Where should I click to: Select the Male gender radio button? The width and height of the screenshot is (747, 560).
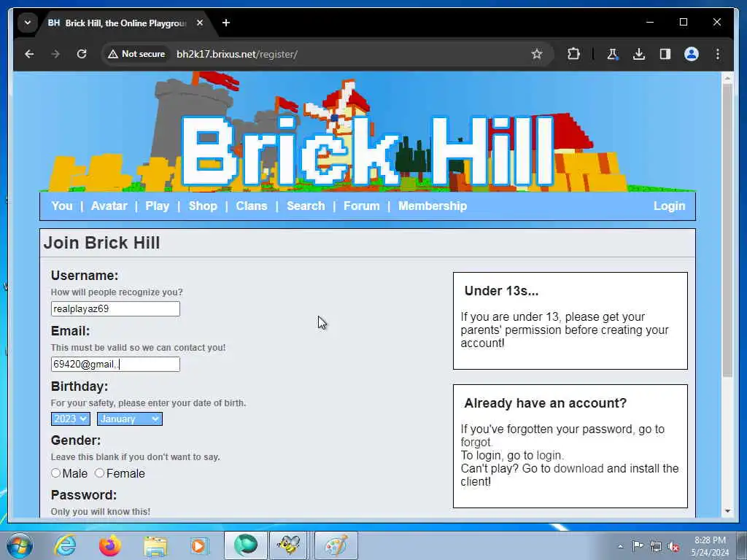[x=55, y=472]
